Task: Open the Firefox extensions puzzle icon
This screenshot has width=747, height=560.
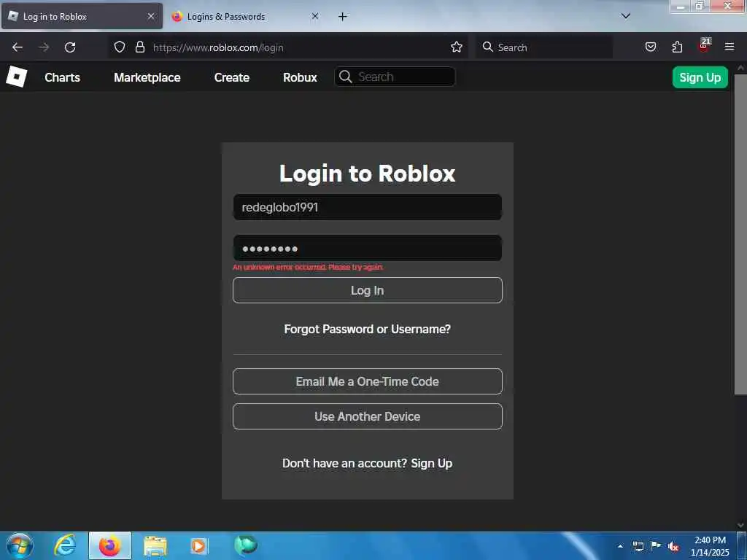Action: tap(677, 47)
